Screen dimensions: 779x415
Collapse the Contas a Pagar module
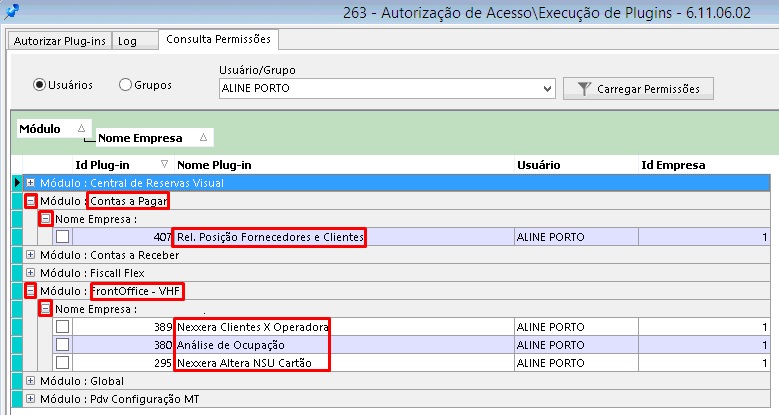pos(31,201)
